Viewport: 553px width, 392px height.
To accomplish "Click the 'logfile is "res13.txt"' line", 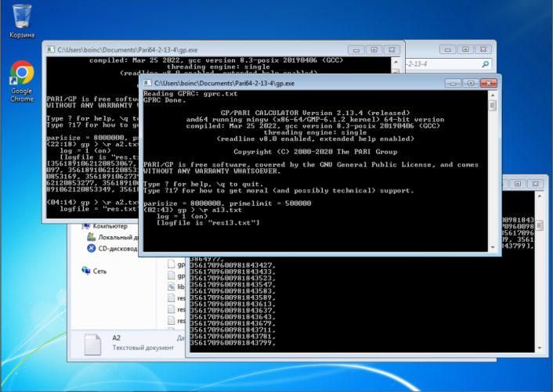I will [208, 223].
